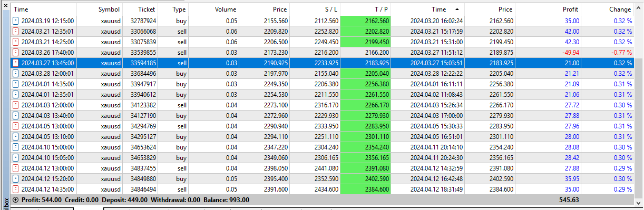
Task: Click the buy order icon beside 2024.04.10 15:00:00
Action: (x=16, y=147)
